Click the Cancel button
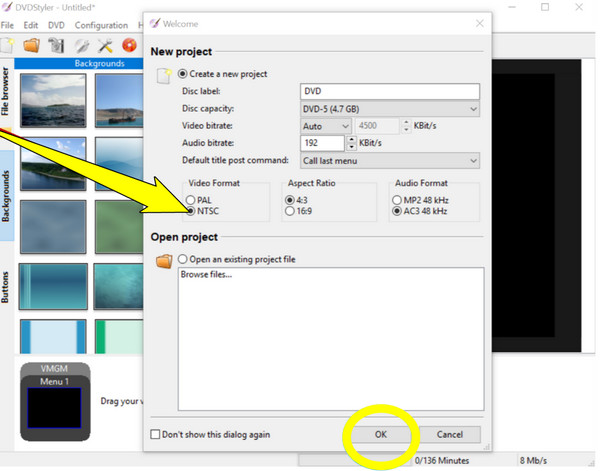This screenshot has width=600, height=471. (450, 434)
